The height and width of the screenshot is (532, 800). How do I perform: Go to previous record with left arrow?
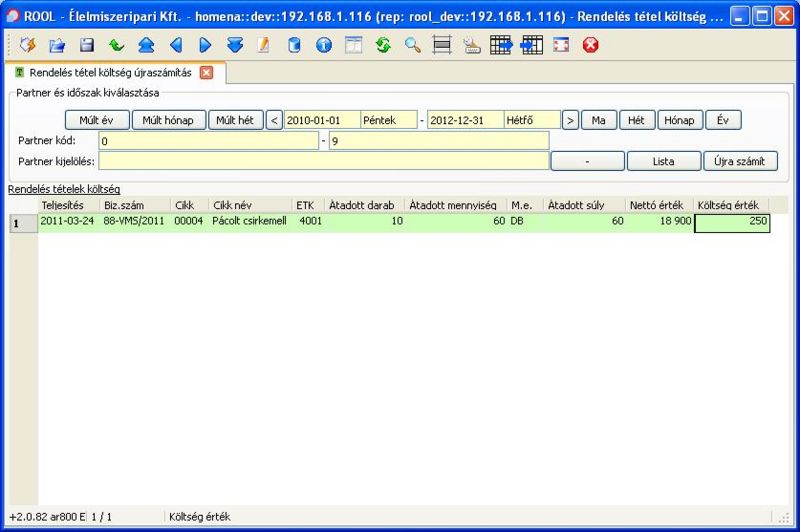(x=176, y=45)
